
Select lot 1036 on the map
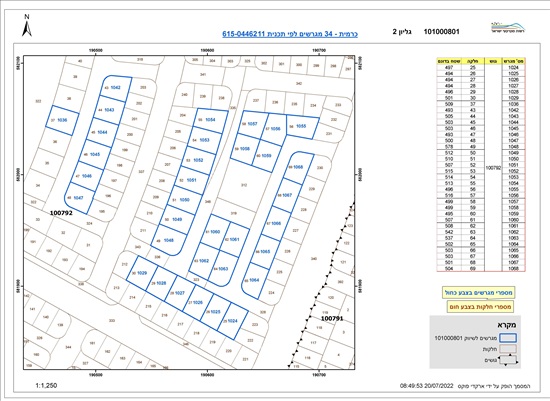pyautogui.click(x=62, y=120)
